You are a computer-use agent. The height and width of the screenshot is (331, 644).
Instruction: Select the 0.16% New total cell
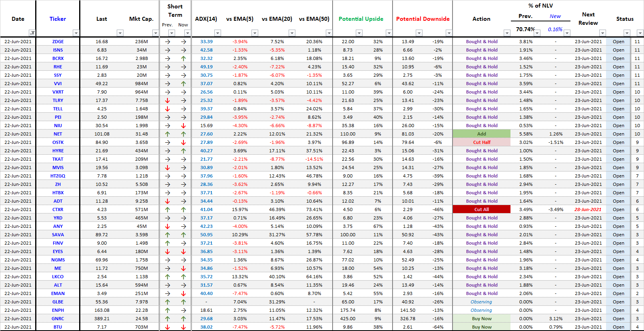(555, 29)
